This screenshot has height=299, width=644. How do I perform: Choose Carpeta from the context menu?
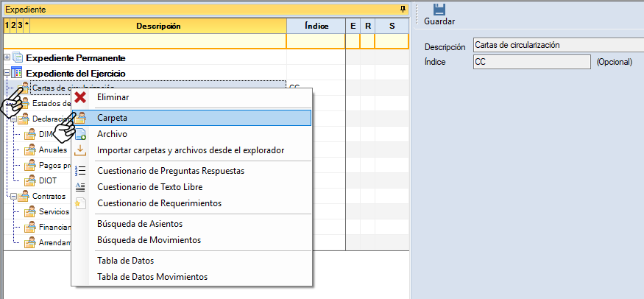(x=112, y=118)
